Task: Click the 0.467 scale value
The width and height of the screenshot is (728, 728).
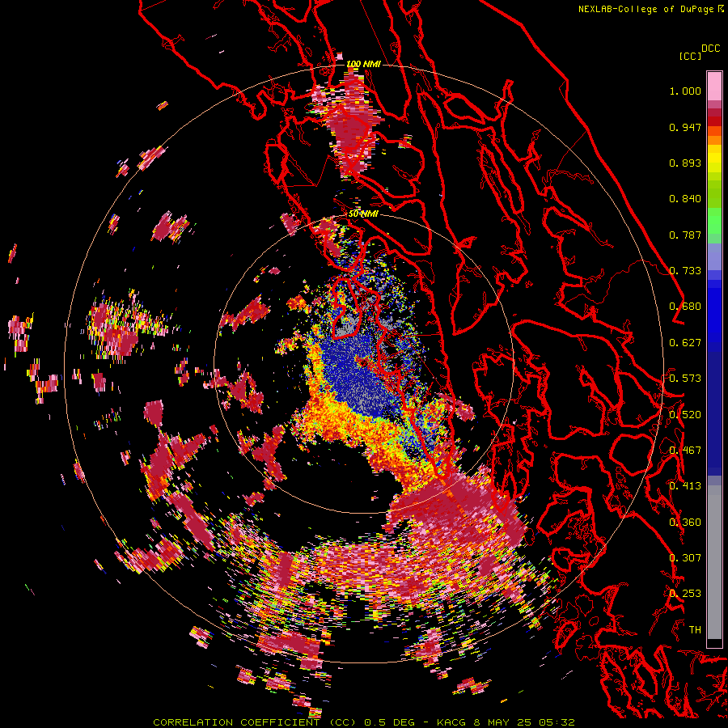Action: coord(685,451)
